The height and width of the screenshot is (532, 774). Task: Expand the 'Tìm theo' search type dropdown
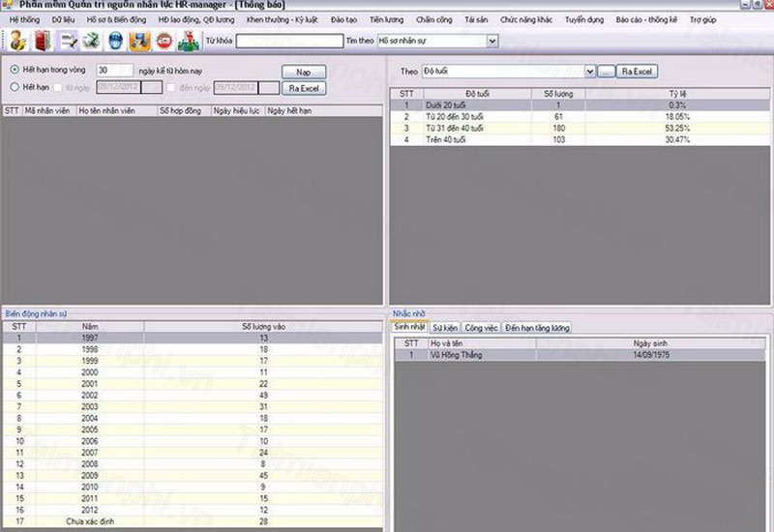point(491,41)
